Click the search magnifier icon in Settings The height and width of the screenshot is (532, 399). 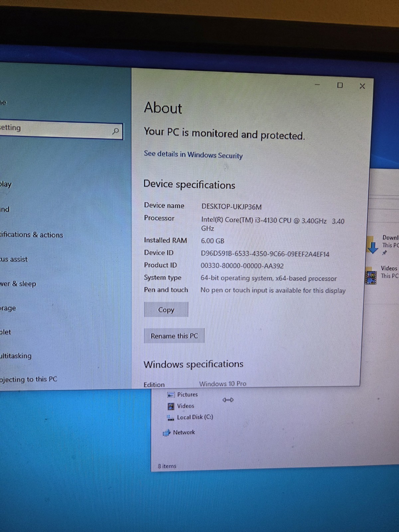[x=115, y=131]
